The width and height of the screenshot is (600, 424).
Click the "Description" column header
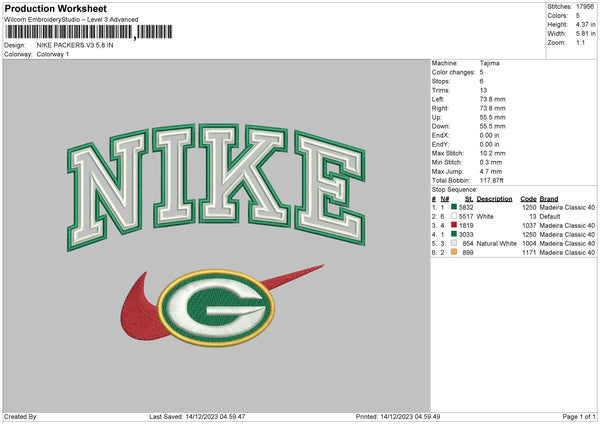tap(494, 199)
